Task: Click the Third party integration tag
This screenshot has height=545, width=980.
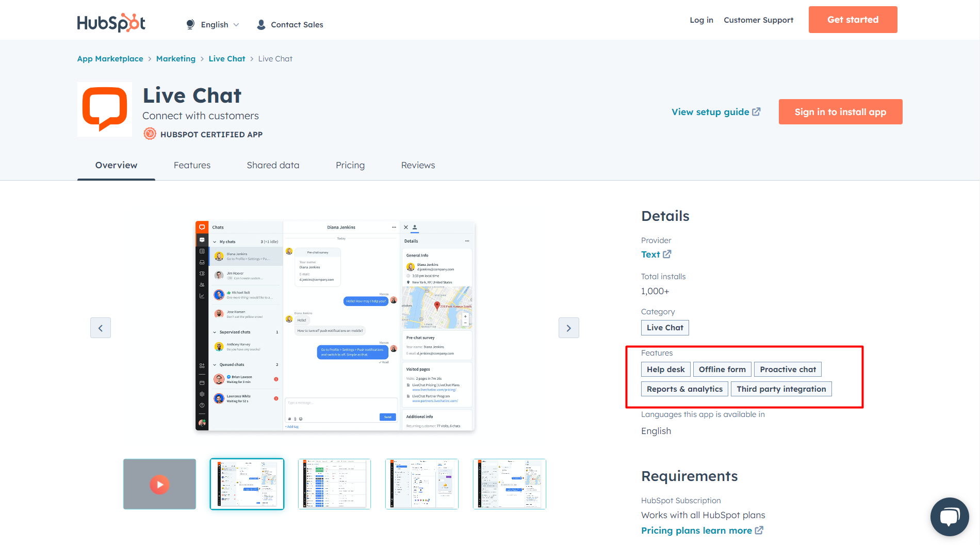Action: click(781, 389)
